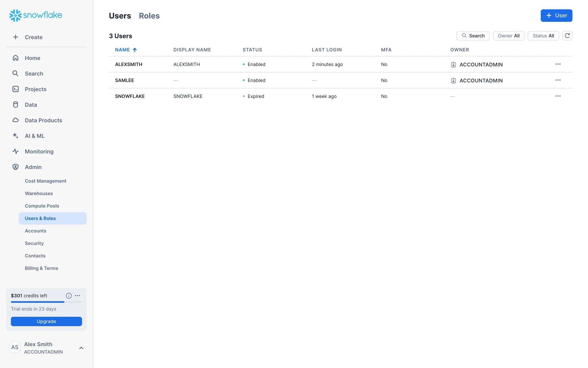Screen dimensions: 588x368
Task: Click the Snowflake logo
Action: pyautogui.click(x=36, y=15)
